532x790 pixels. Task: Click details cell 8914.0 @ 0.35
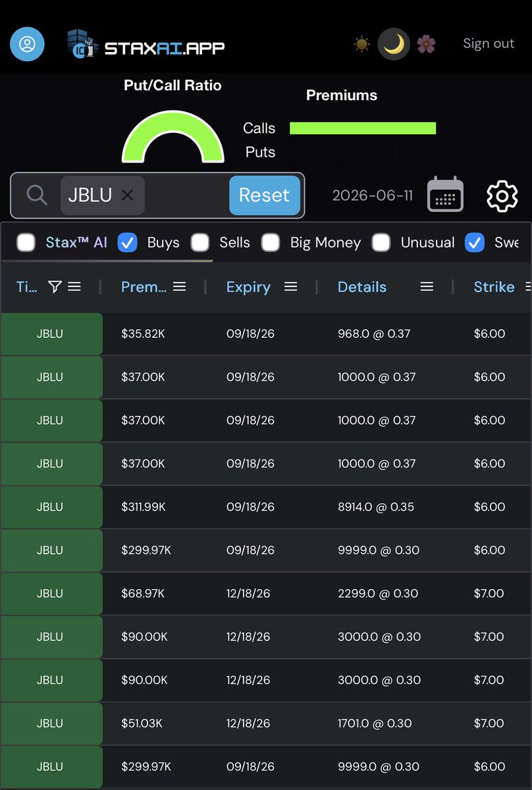[376, 507]
